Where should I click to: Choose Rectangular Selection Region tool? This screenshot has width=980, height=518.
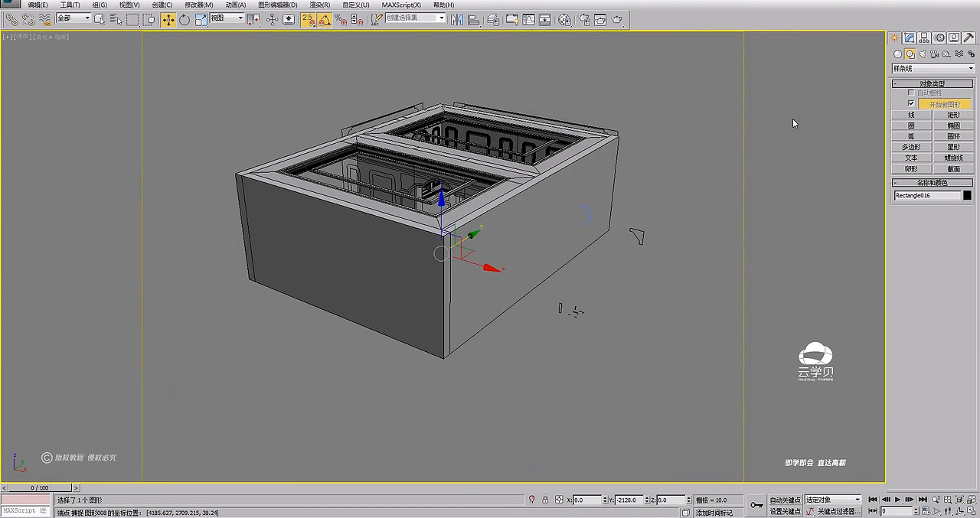point(133,19)
